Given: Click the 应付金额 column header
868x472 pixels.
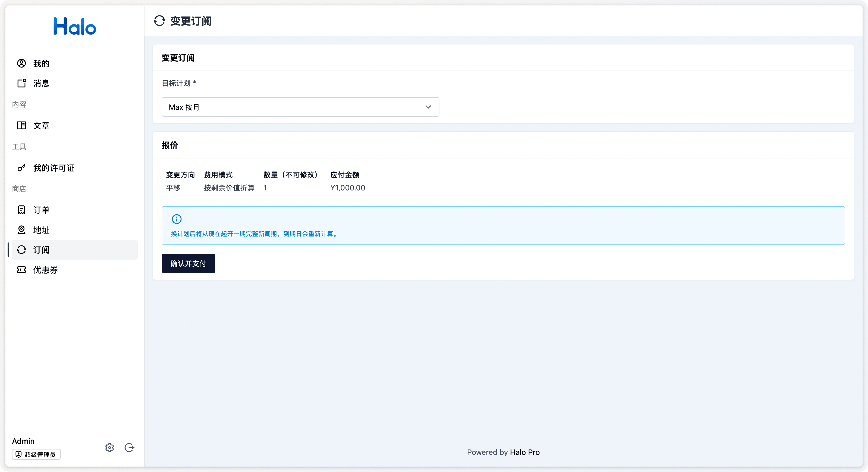Looking at the screenshot, I should pos(345,175).
